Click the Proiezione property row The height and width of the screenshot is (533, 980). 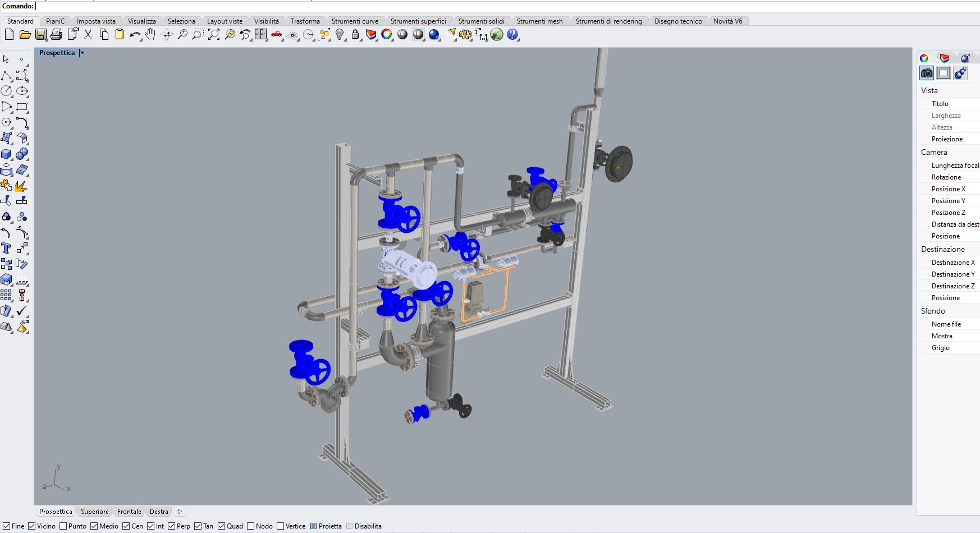(x=949, y=139)
